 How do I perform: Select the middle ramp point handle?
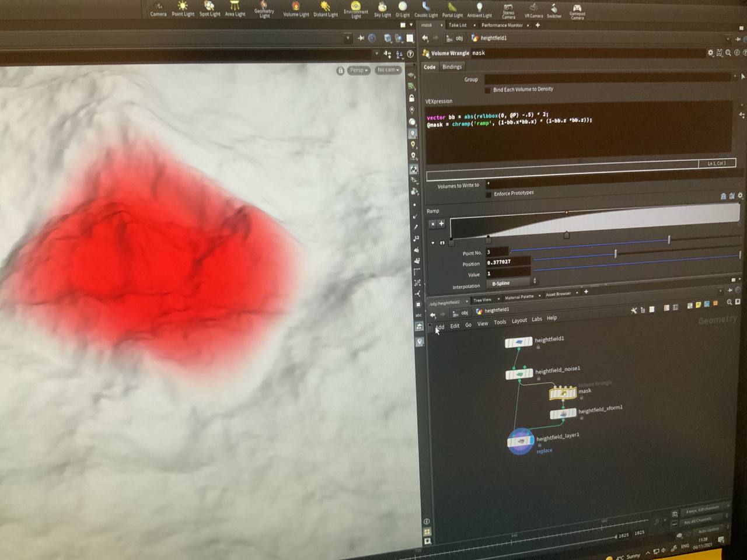[566, 235]
